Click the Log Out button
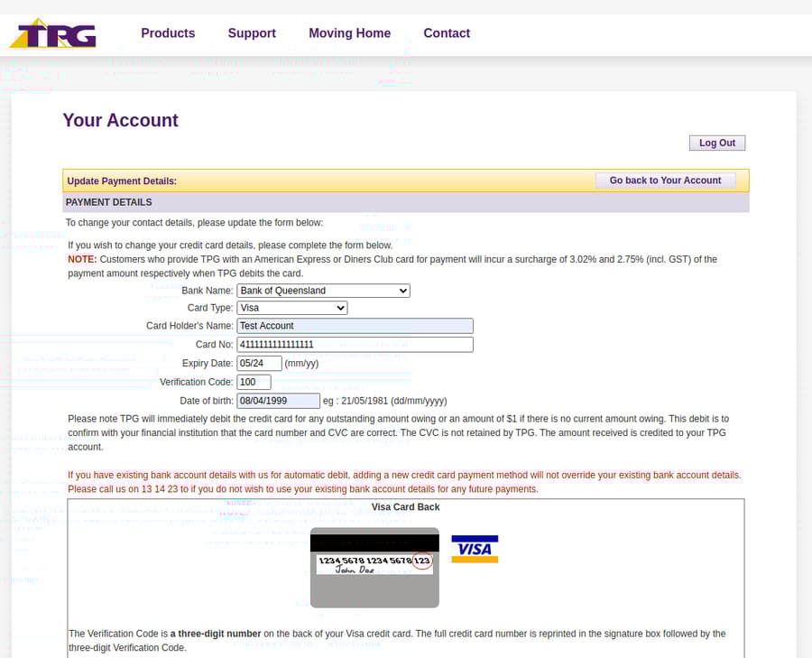The height and width of the screenshot is (658, 812). click(716, 142)
